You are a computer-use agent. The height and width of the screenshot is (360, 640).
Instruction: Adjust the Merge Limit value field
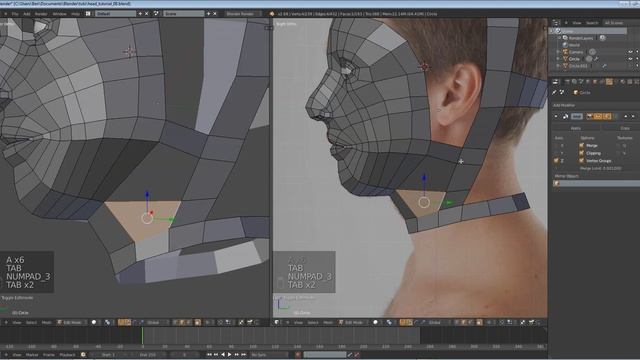[x=601, y=168]
